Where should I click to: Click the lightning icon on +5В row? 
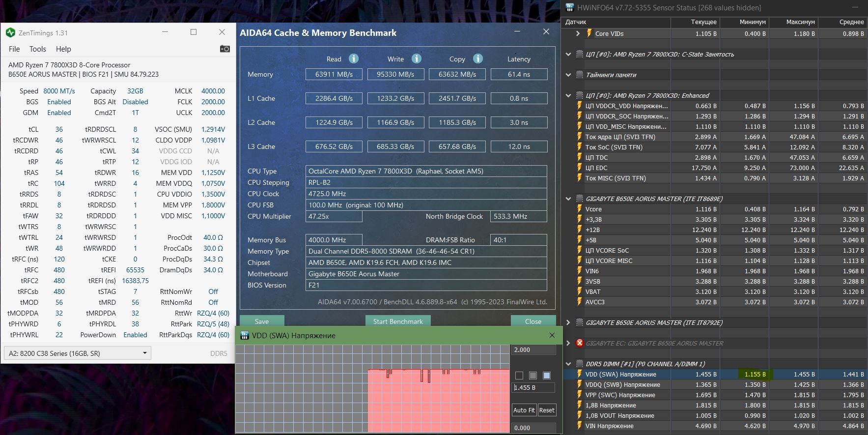tap(580, 240)
